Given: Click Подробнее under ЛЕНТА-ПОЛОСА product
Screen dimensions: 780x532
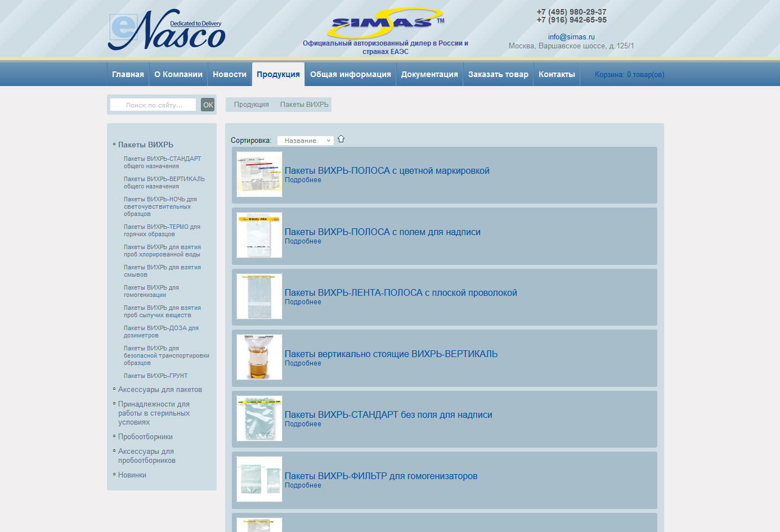Looking at the screenshot, I should pyautogui.click(x=303, y=302).
